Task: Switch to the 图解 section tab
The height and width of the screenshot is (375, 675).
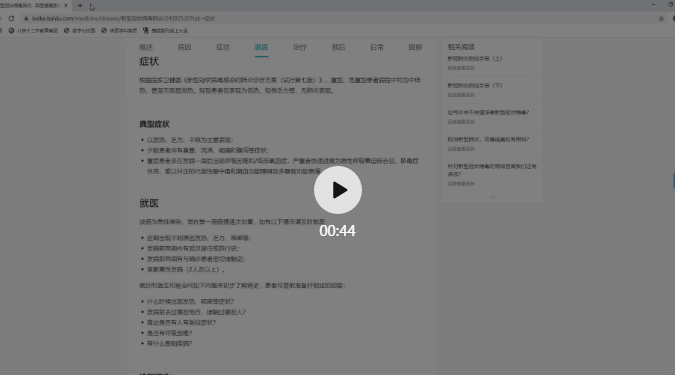Action: click(x=415, y=47)
